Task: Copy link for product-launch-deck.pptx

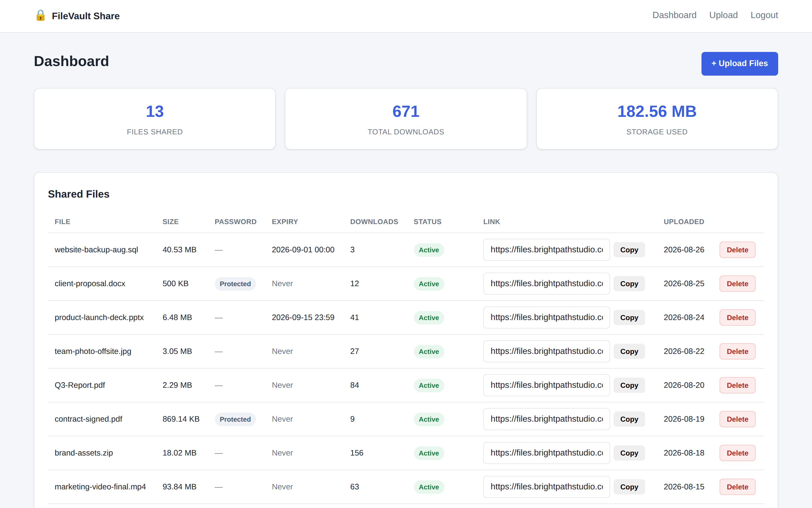Action: (629, 317)
